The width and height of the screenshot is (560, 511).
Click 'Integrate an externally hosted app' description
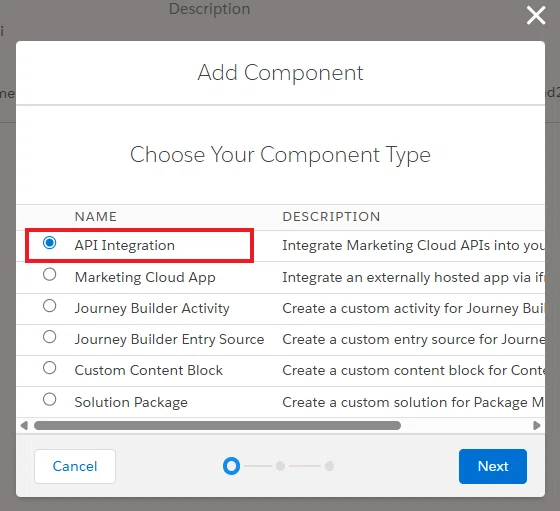tap(414, 277)
